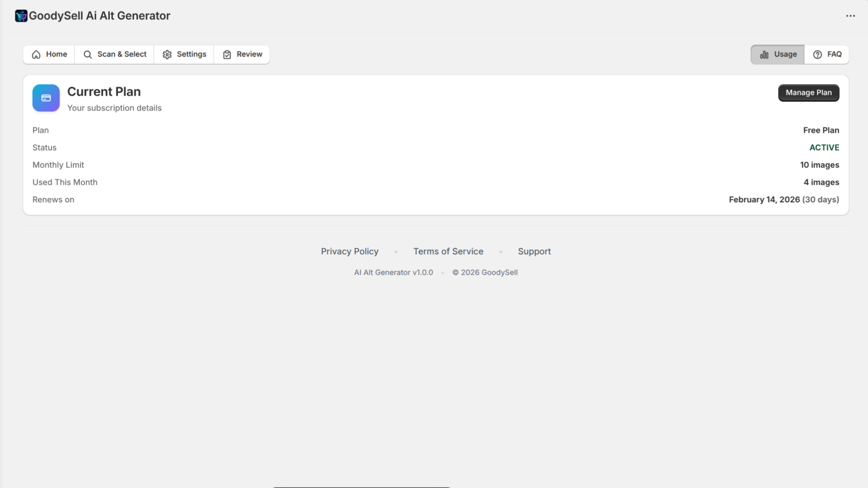Click the Settings gear icon
Screen dimensions: 868x488
[167, 54]
